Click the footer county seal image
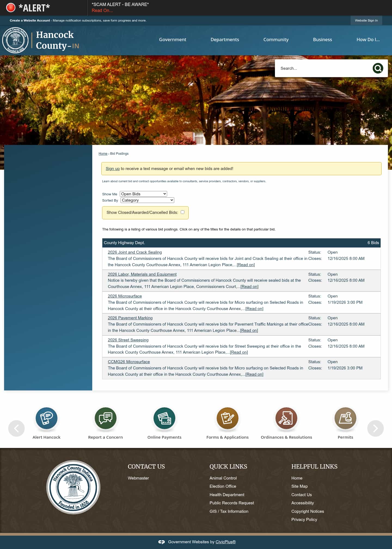 click(73, 487)
